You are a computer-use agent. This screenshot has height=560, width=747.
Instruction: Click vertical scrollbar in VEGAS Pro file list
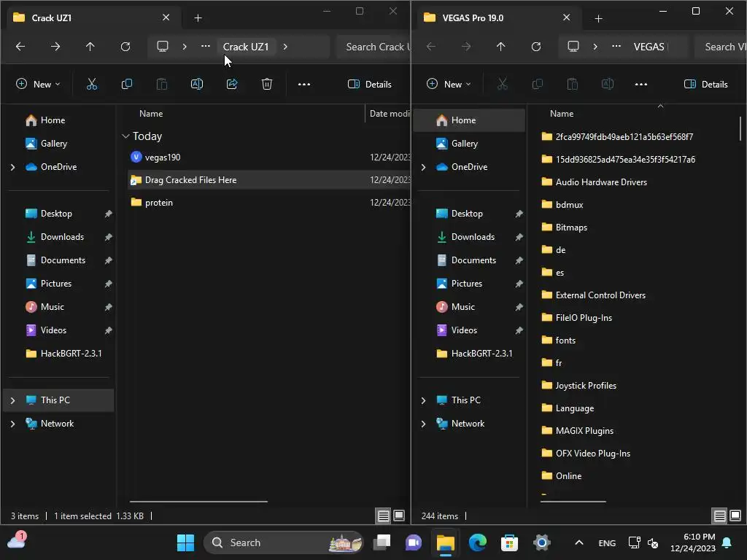pos(740,128)
